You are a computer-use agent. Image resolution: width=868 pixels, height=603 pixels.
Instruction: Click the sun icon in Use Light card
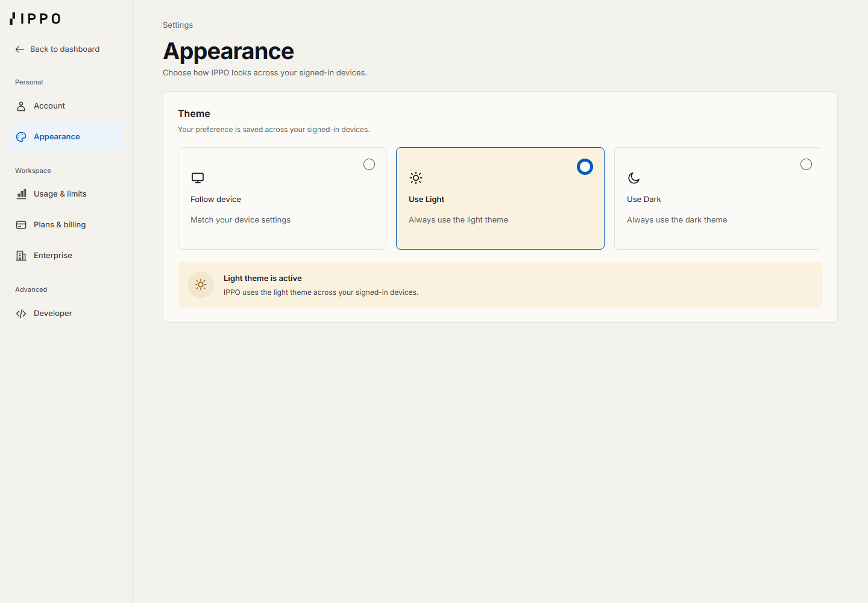416,178
